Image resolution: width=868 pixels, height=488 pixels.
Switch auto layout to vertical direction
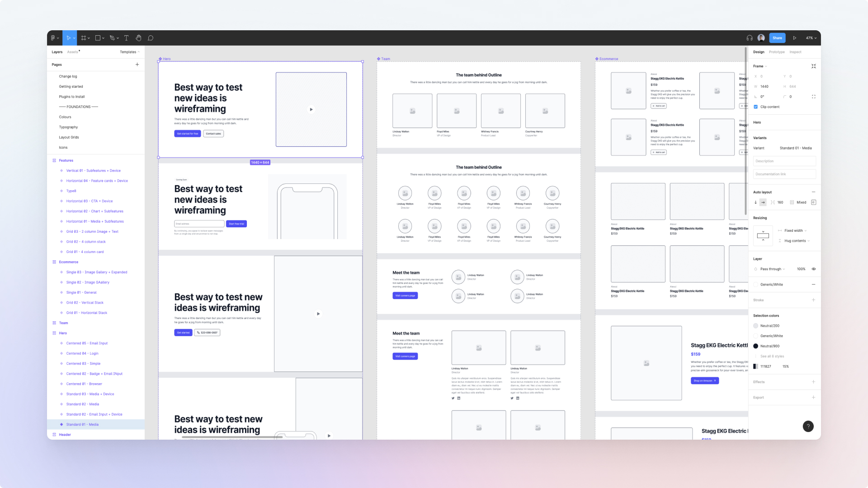click(755, 202)
